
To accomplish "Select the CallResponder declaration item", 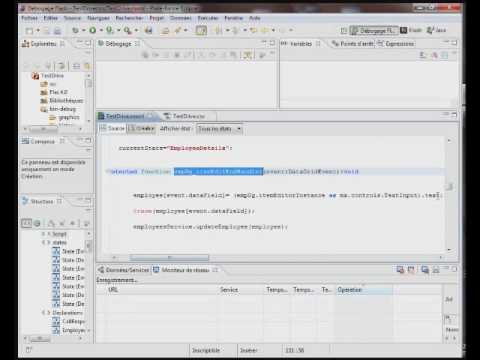I will point(69,321).
